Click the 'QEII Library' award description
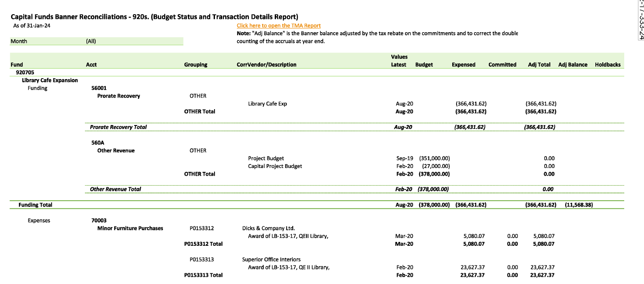644x284 pixels. [x=288, y=236]
